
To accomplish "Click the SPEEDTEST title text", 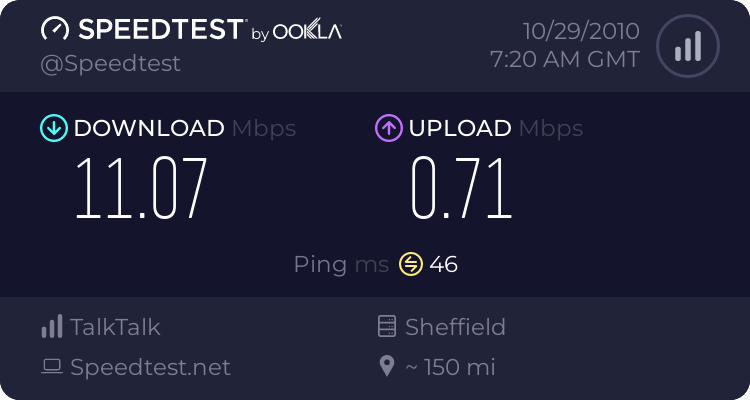I will [x=160, y=29].
